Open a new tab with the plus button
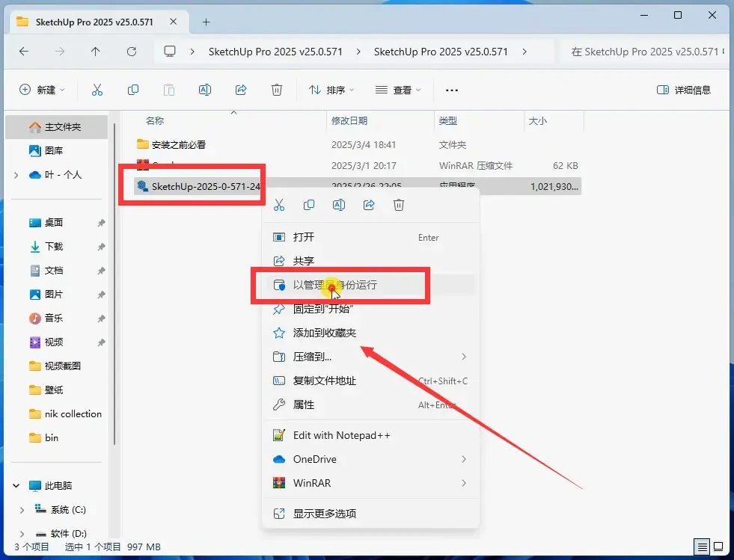 206,22
